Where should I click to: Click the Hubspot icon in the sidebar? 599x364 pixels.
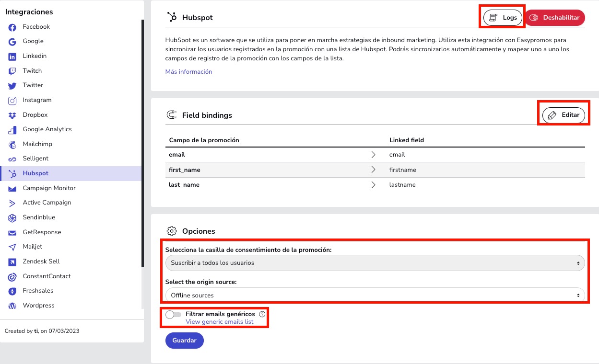click(x=12, y=174)
